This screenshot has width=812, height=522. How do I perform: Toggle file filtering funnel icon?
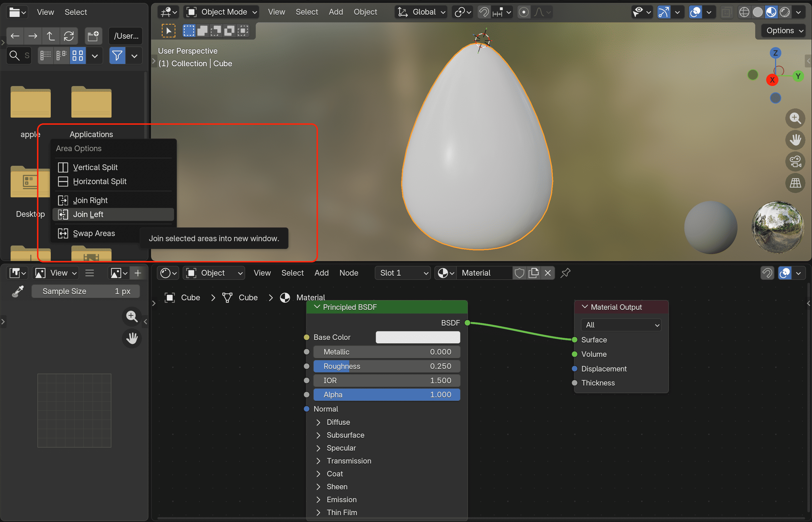coord(117,55)
